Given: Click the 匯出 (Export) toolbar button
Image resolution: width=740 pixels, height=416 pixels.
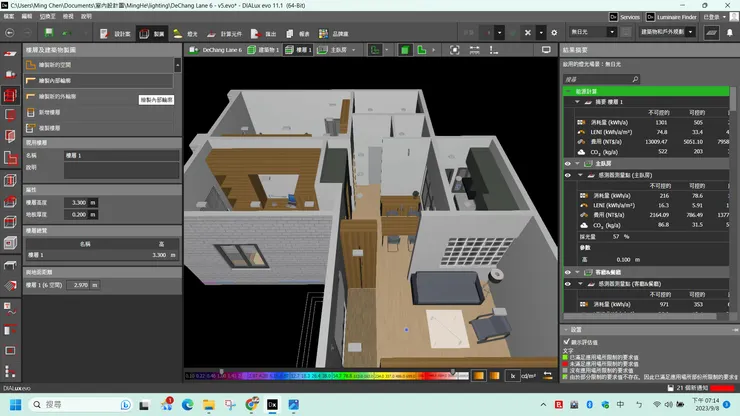Looking at the screenshot, I should point(264,33).
